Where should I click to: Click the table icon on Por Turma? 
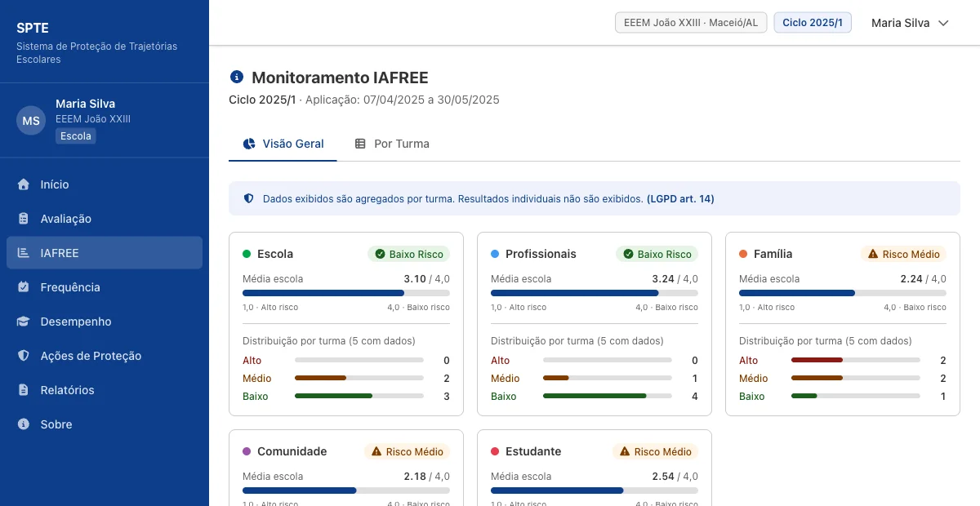pyautogui.click(x=360, y=144)
